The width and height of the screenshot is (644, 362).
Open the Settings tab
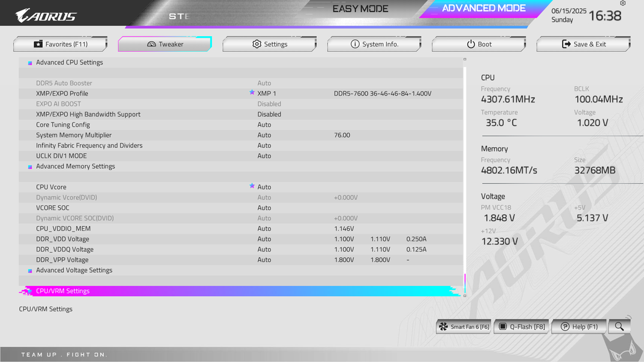pyautogui.click(x=269, y=44)
